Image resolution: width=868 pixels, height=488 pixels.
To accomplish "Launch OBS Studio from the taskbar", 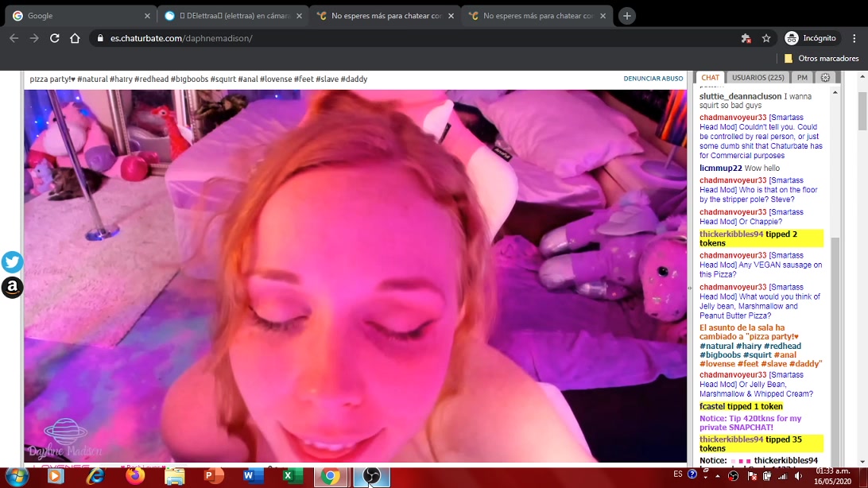I will [x=370, y=476].
